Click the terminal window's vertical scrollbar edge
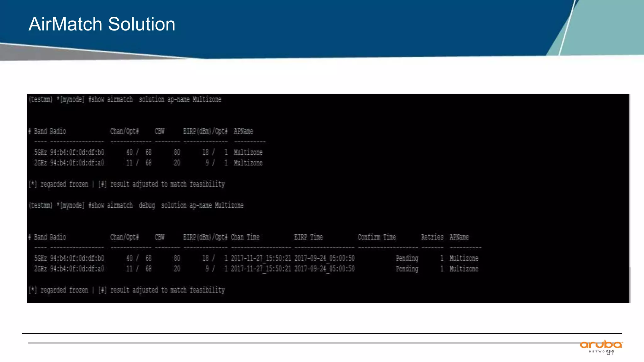The width and height of the screenshot is (644, 362). click(630, 199)
